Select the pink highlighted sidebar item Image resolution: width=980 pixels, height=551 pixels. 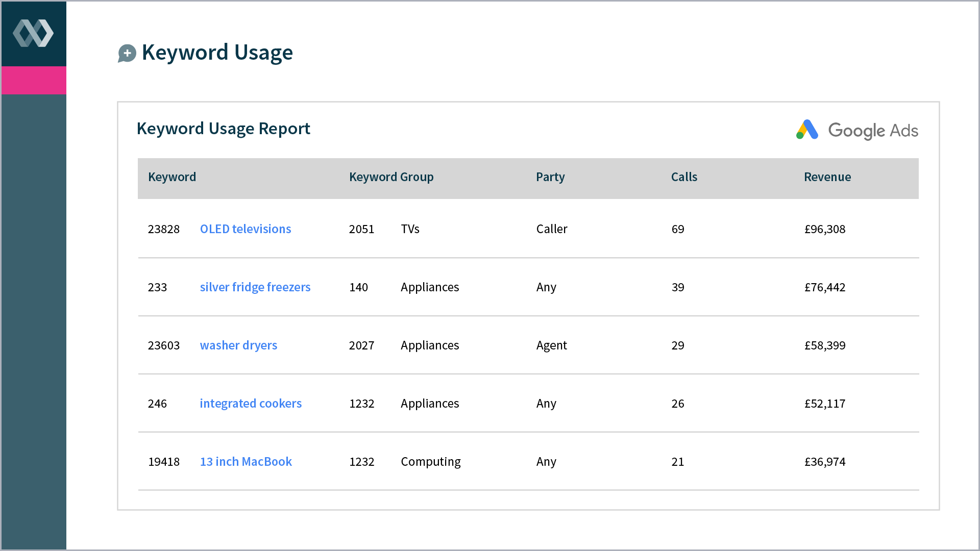click(x=34, y=80)
